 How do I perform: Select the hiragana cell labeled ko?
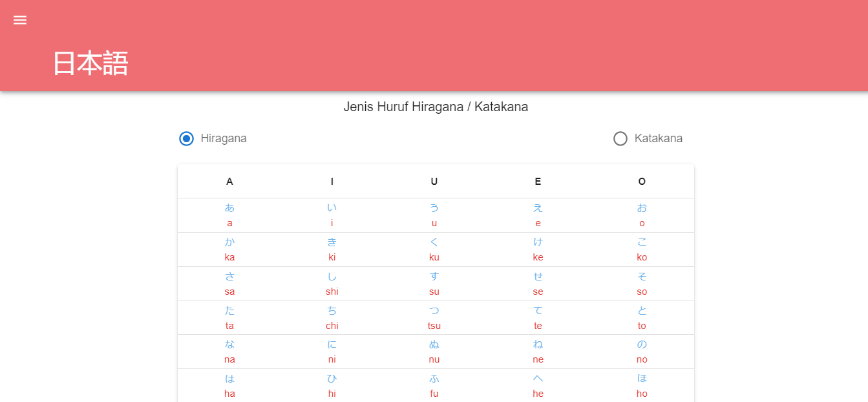(642, 249)
